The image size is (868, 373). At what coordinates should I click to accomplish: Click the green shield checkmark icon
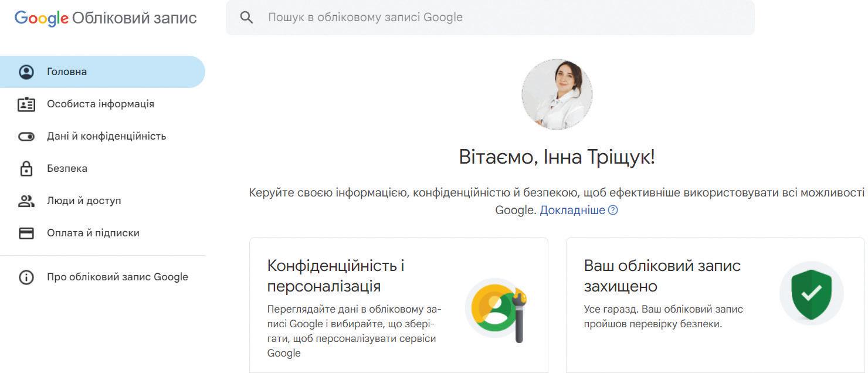(811, 294)
